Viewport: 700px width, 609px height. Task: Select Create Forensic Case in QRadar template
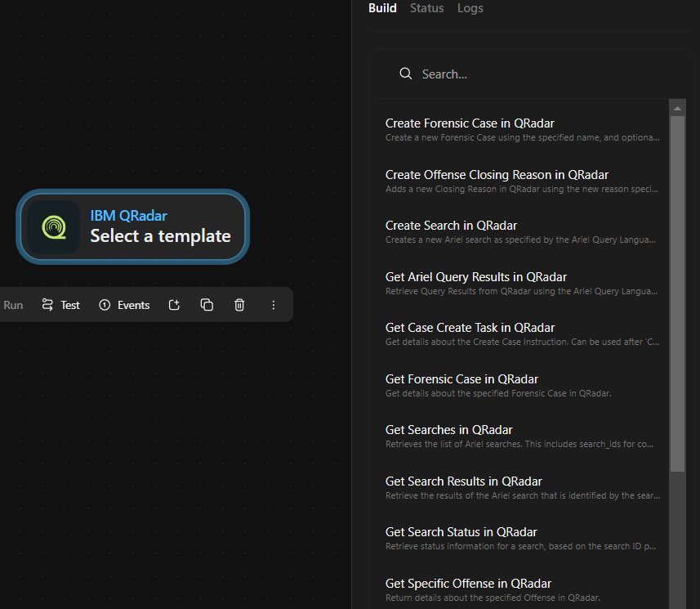coord(522,130)
